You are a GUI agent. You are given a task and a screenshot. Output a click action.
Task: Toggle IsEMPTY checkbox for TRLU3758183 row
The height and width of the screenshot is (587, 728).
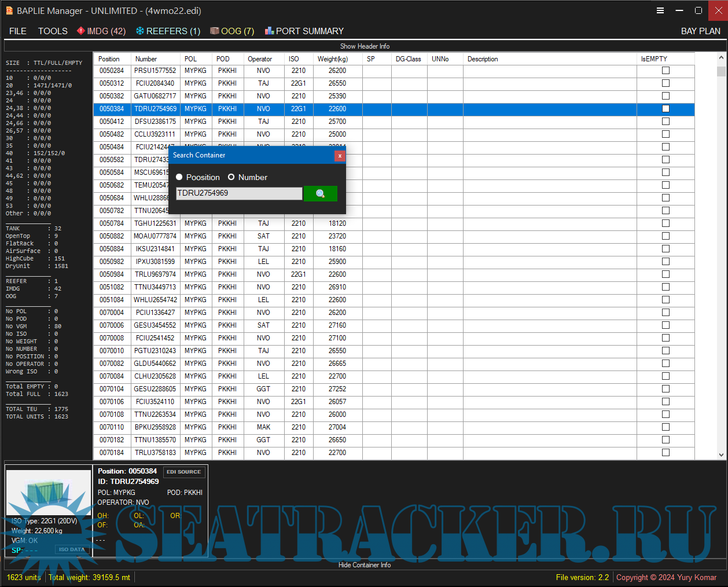tap(666, 453)
